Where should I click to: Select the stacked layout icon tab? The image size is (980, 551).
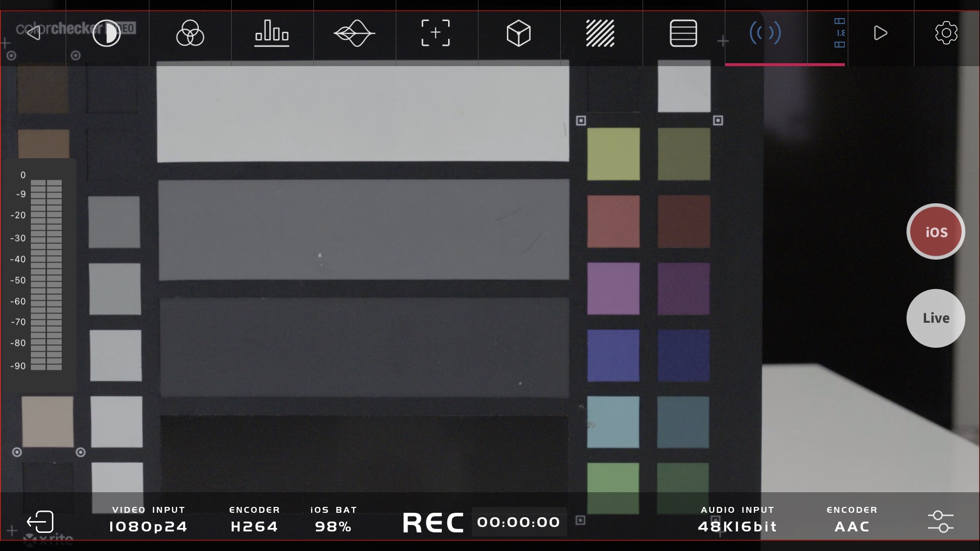[839, 33]
